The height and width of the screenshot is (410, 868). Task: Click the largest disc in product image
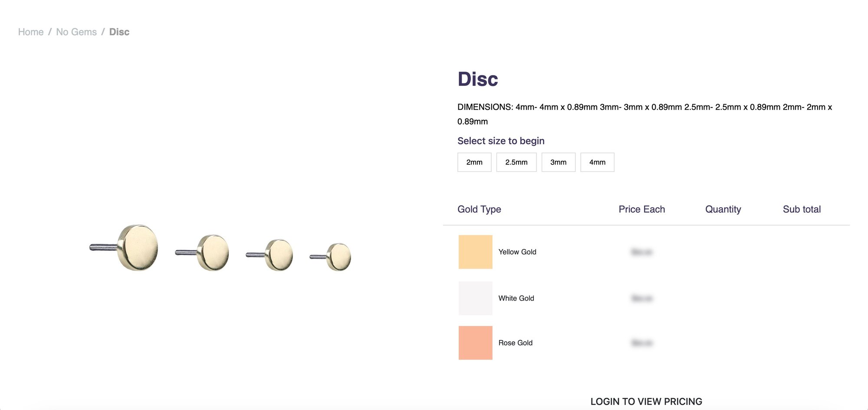click(138, 248)
